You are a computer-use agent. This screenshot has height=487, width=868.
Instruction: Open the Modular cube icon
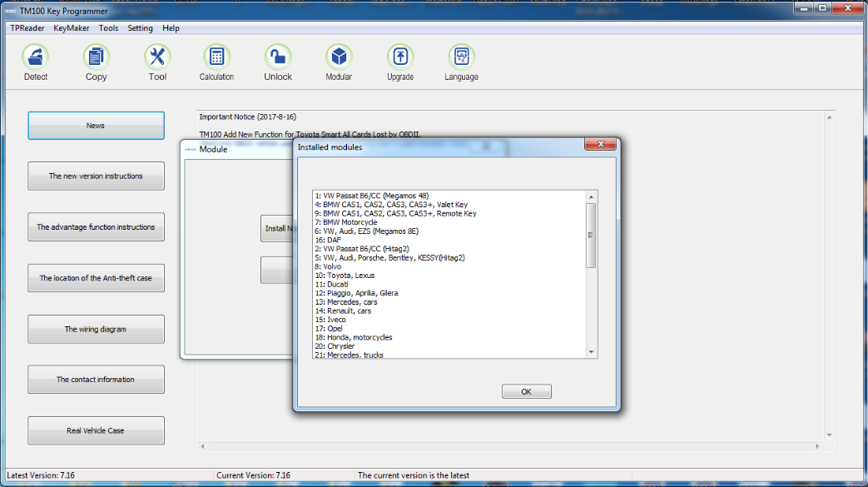tap(339, 62)
